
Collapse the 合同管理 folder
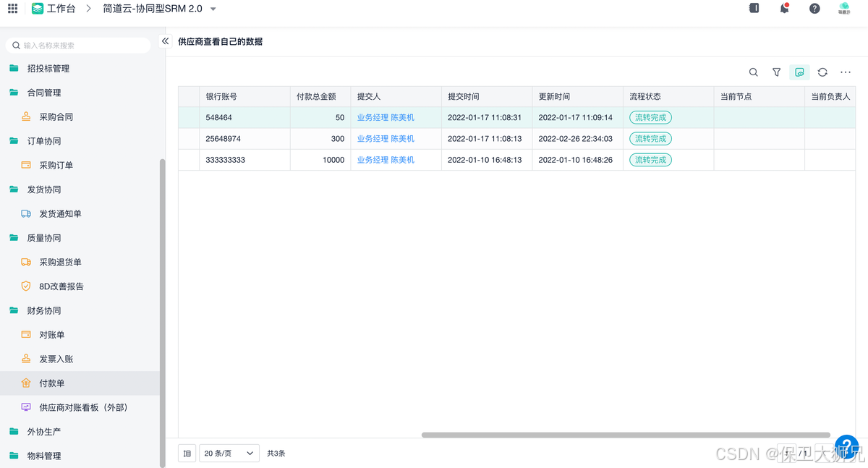coord(14,93)
